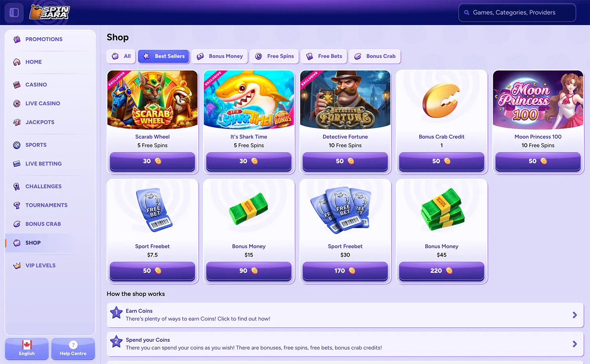Select the Free Spins filter tab

275,56
